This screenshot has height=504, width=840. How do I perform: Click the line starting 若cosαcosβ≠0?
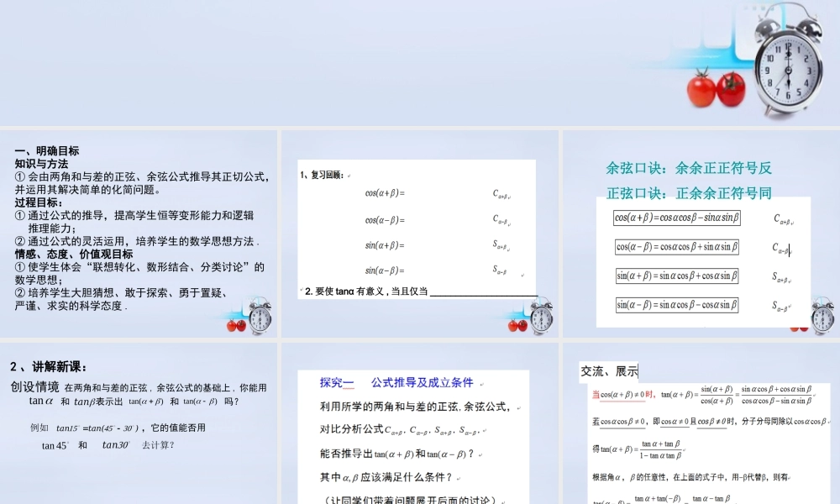[x=710, y=422]
